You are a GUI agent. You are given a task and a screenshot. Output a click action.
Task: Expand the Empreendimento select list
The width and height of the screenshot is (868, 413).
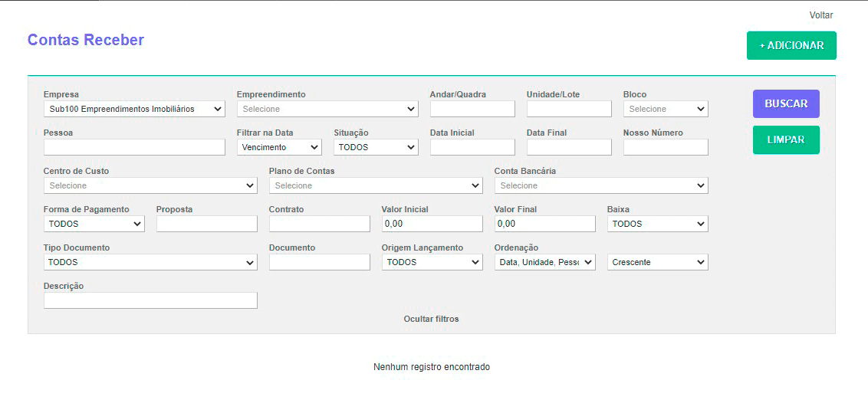(327, 109)
